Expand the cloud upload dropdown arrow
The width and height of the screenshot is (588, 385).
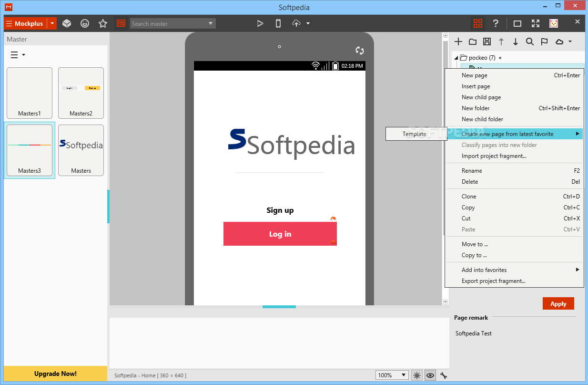point(308,23)
